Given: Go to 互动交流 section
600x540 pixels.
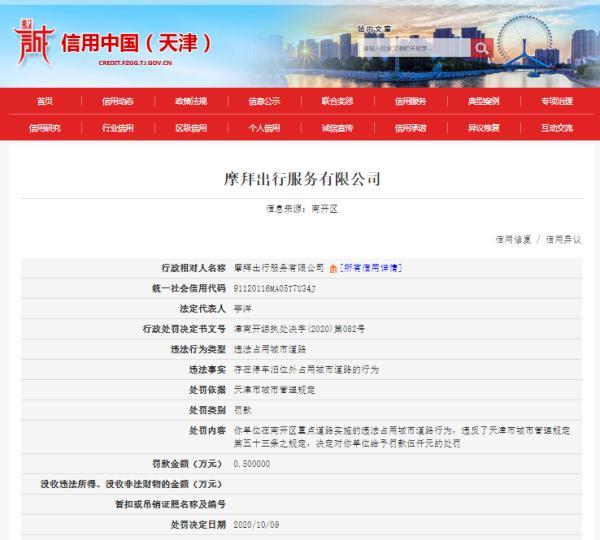Looking at the screenshot, I should [x=556, y=128].
